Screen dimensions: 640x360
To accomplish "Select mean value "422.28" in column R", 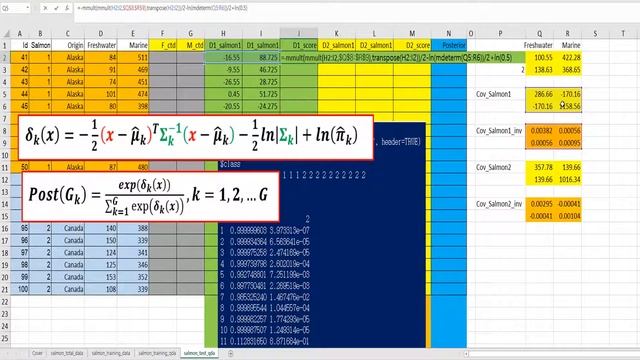I will pyautogui.click(x=568, y=58).
